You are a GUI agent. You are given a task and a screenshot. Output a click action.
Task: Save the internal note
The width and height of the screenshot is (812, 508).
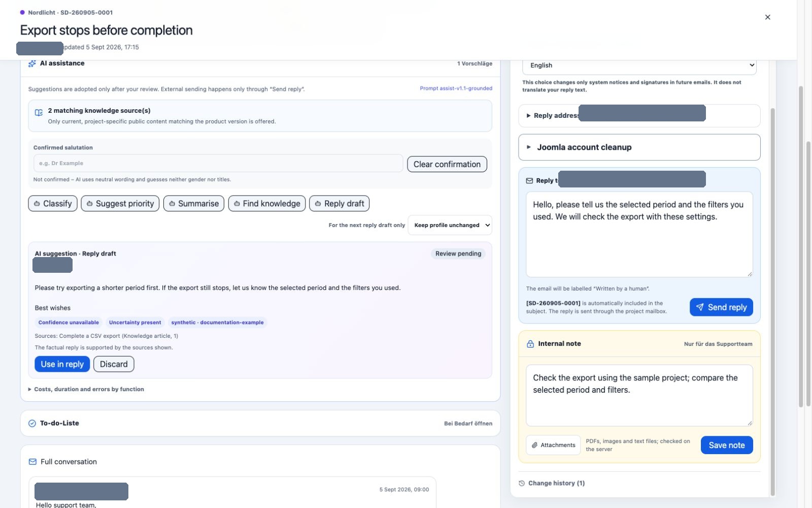(727, 445)
